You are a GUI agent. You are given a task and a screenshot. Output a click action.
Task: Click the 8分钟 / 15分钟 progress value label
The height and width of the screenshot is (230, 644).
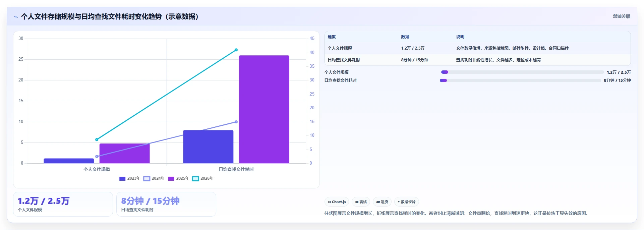coord(618,80)
